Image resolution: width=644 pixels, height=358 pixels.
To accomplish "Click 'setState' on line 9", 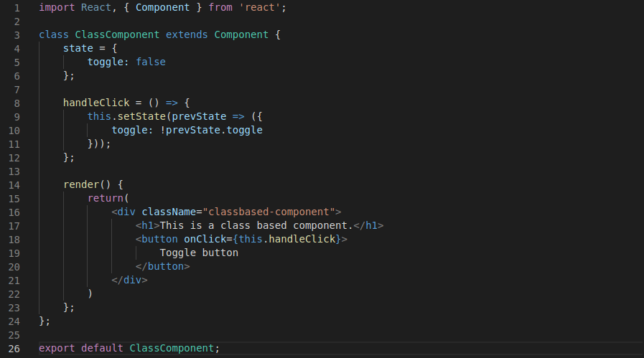I will [x=141, y=116].
